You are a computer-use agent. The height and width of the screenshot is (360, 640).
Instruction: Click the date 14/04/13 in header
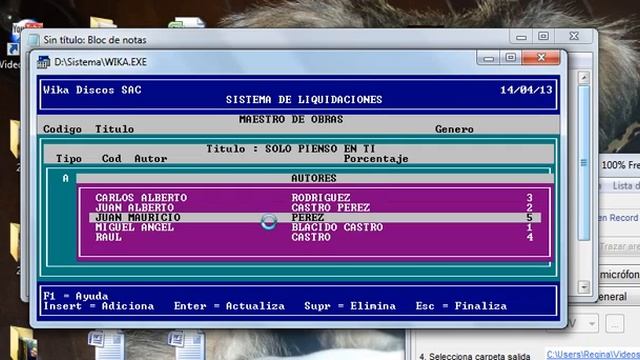pos(526,90)
